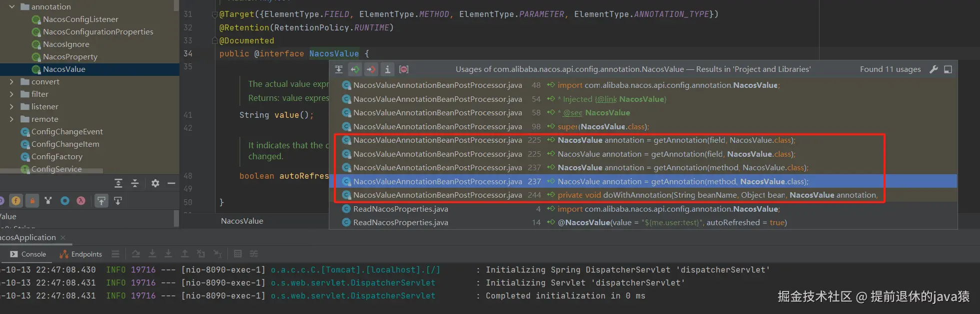Click Force Step Into debugger icon
980x314 pixels.
(168, 254)
